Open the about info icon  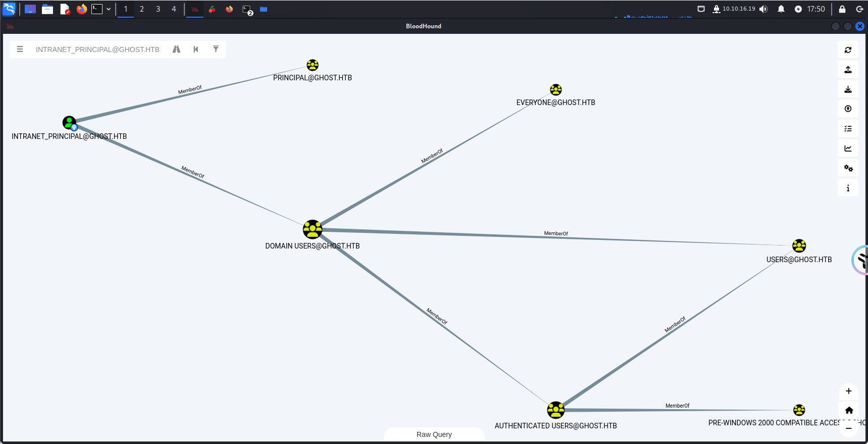(x=848, y=188)
